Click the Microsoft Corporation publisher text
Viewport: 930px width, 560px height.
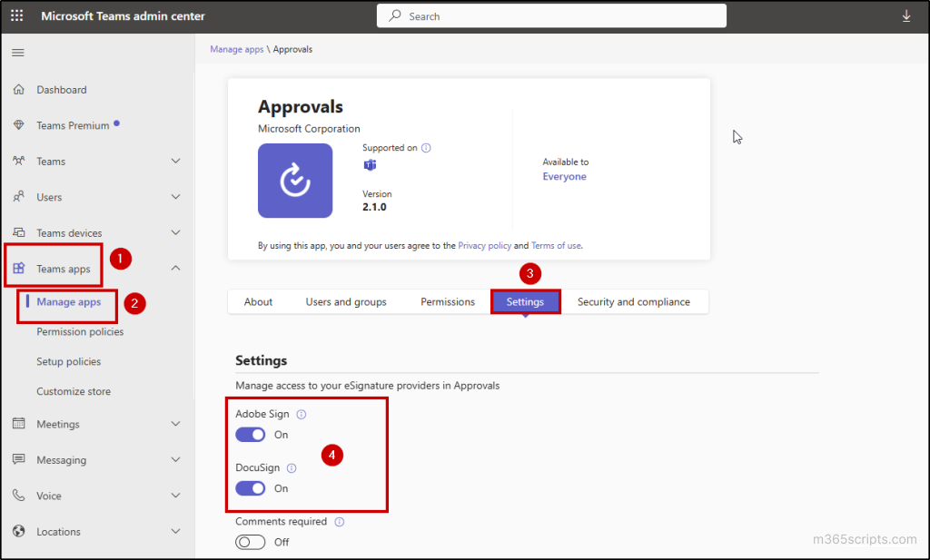point(309,129)
